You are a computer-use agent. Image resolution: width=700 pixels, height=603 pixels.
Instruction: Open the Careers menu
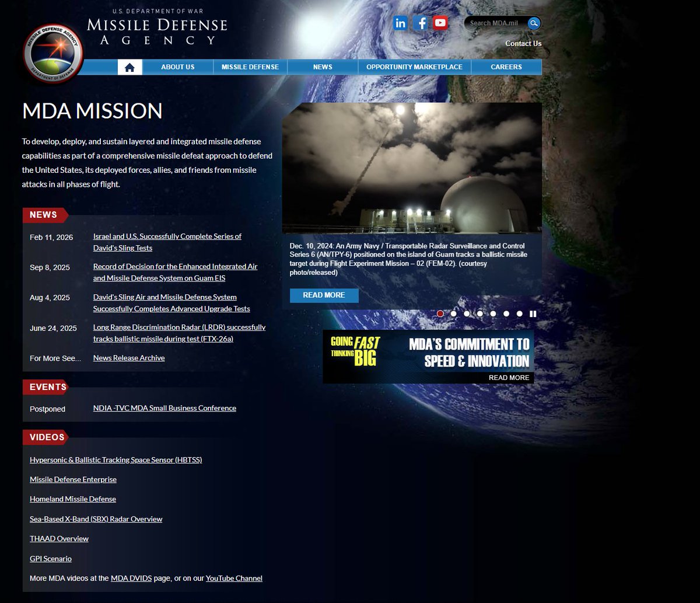(x=506, y=67)
